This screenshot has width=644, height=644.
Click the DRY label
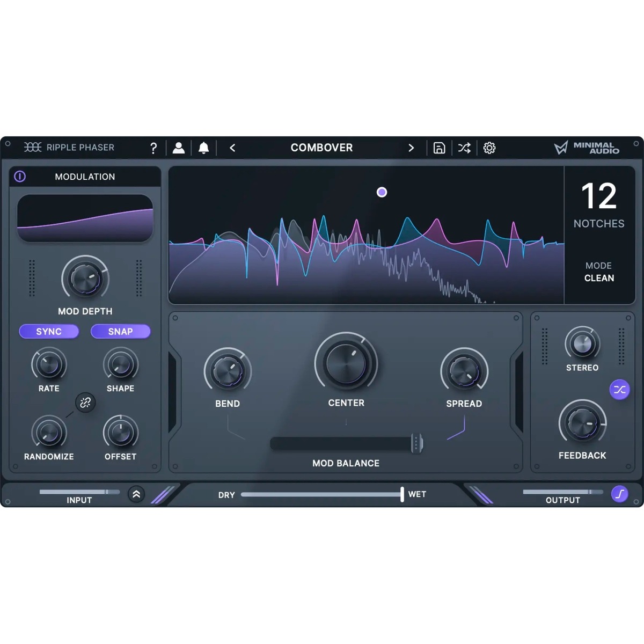(226, 495)
